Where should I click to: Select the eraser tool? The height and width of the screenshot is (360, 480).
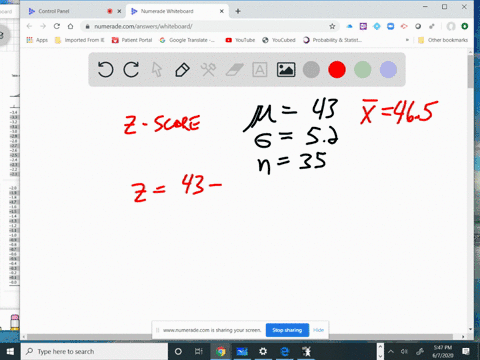(235, 70)
